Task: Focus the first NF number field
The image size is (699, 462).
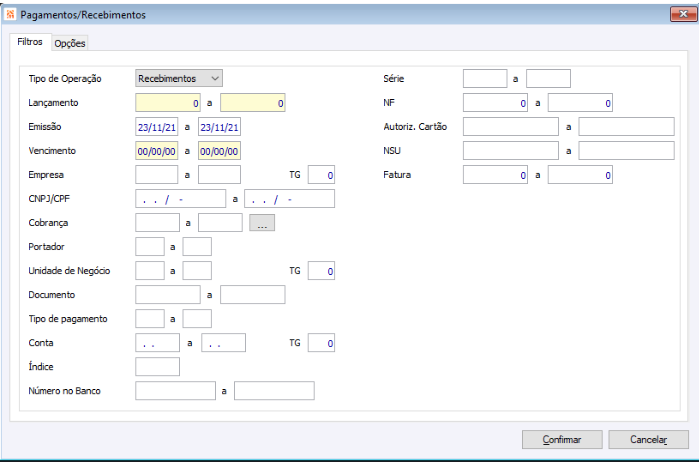Action: click(x=495, y=103)
